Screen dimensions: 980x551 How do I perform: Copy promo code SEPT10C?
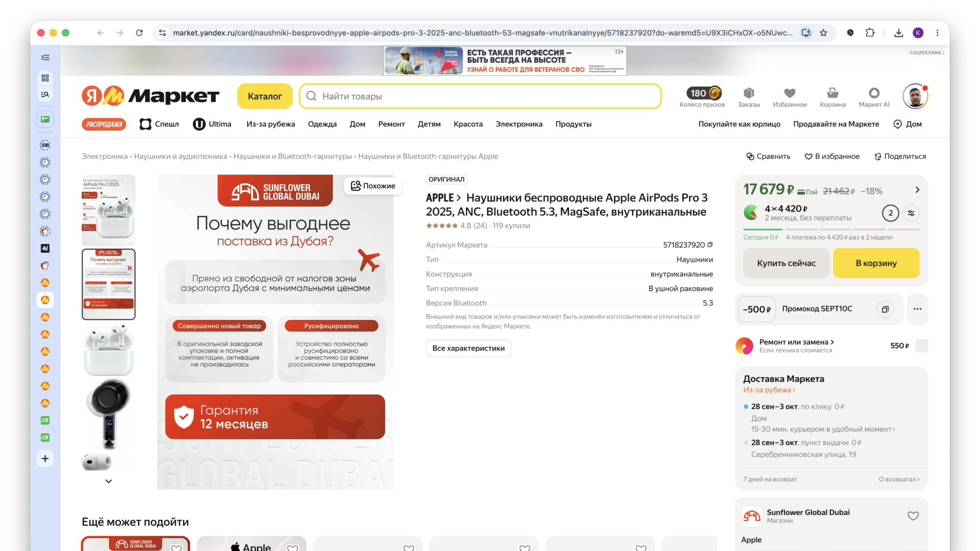tap(885, 309)
